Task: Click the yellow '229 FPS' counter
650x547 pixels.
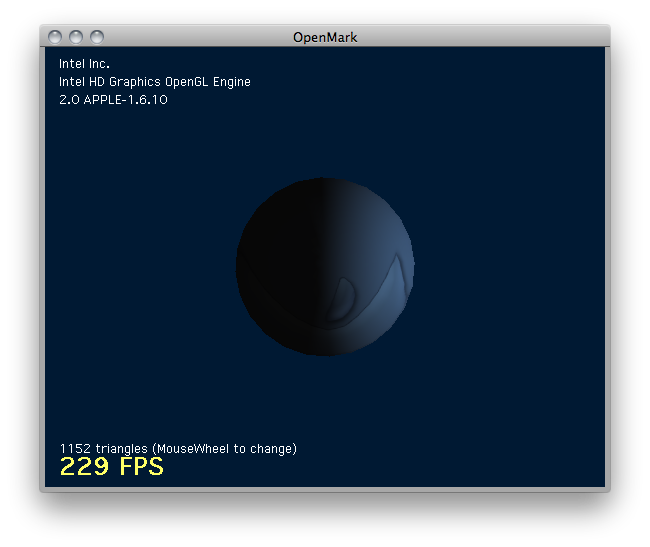Action: 112,467
